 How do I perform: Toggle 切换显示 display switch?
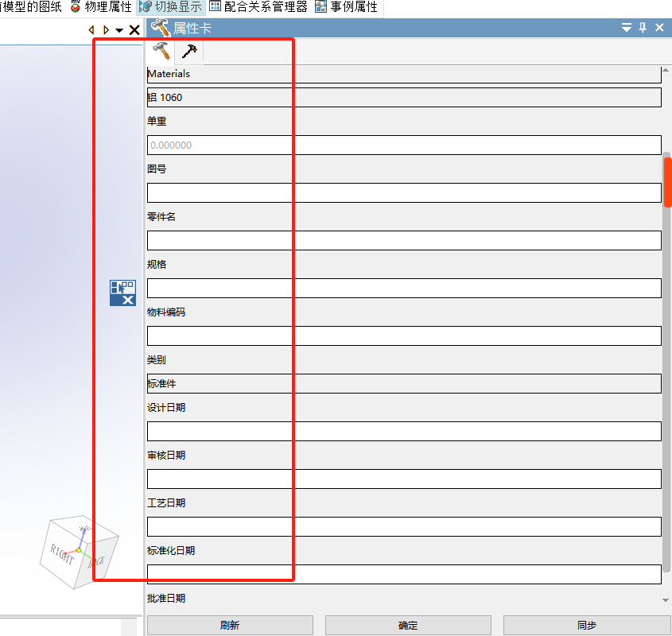tap(171, 7)
